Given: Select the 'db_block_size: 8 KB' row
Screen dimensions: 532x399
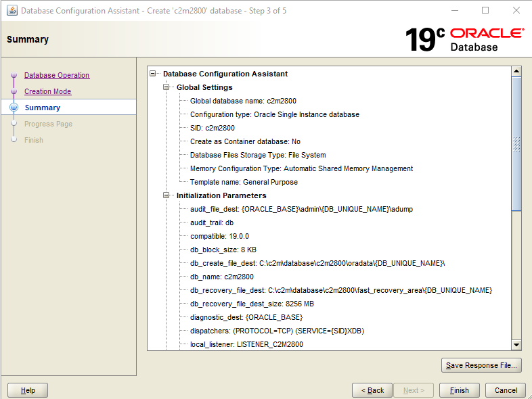Looking at the screenshot, I should click(223, 250).
